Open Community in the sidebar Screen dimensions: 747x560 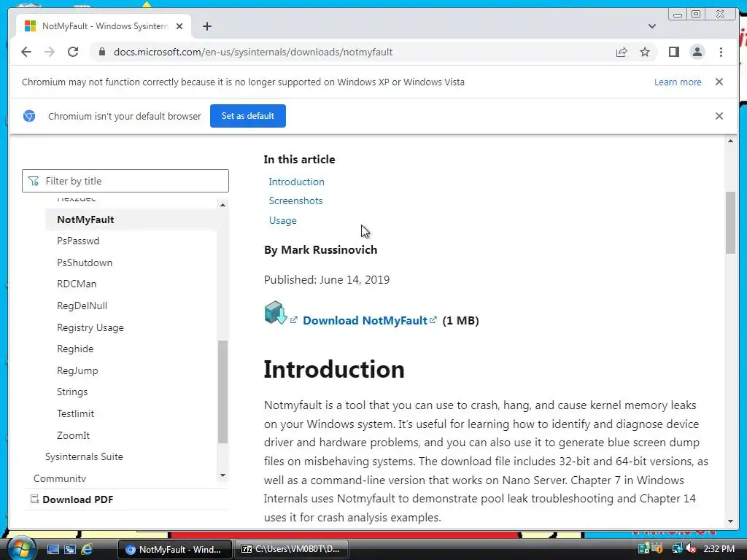click(x=60, y=478)
